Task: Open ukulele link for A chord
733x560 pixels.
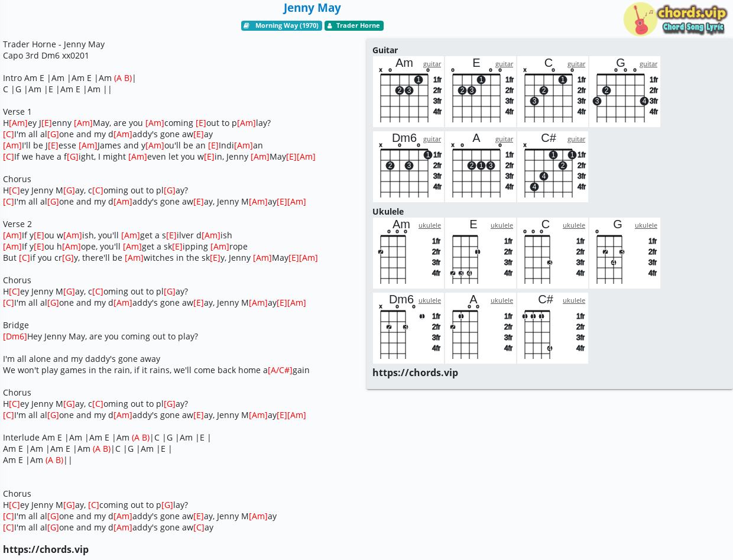Action: pos(502,300)
